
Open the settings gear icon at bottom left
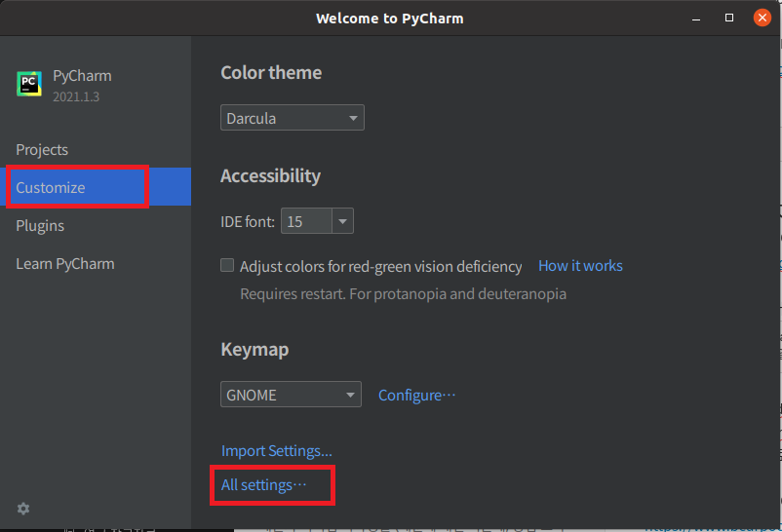(23, 509)
